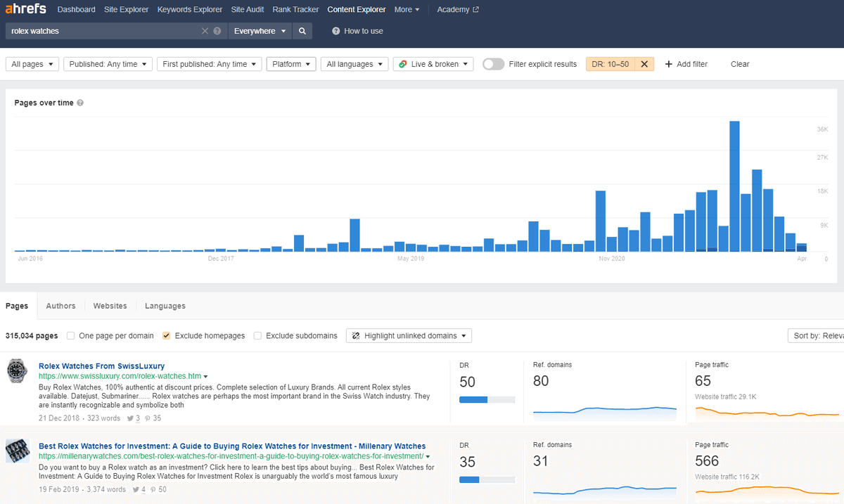Open the Platform filter dropdown

pyautogui.click(x=291, y=64)
